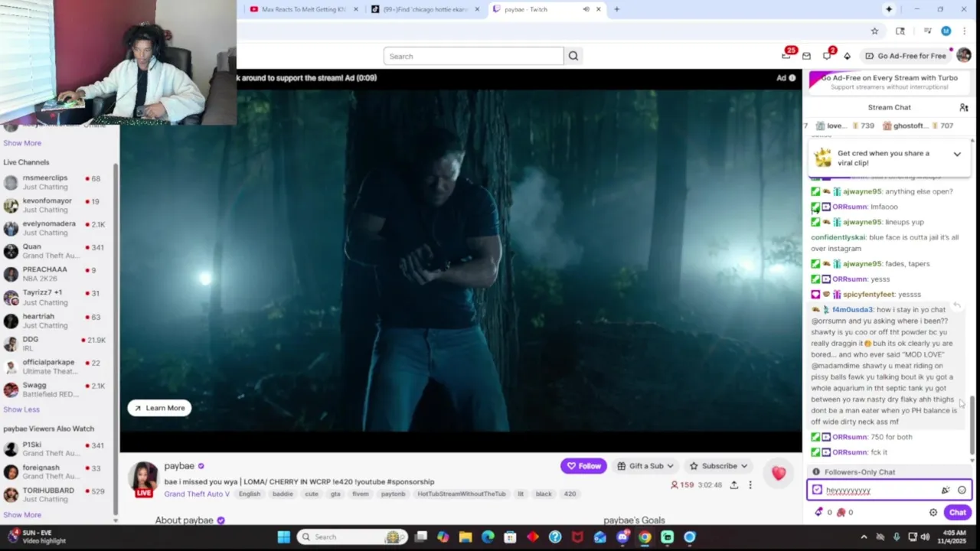The image size is (980, 551).
Task: Click Go Ad-Free for Free button
Action: click(905, 56)
